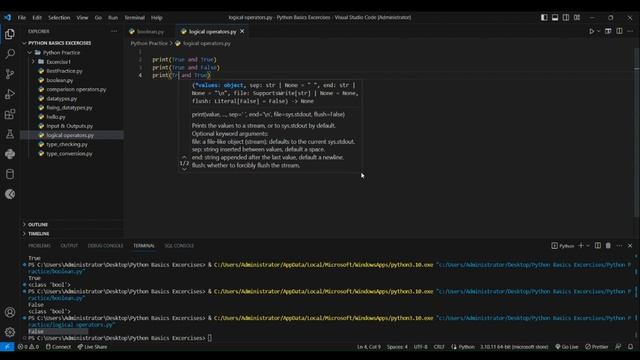The height and width of the screenshot is (360, 640).
Task: Show next signature in the hint popup
Action: (x=184, y=169)
